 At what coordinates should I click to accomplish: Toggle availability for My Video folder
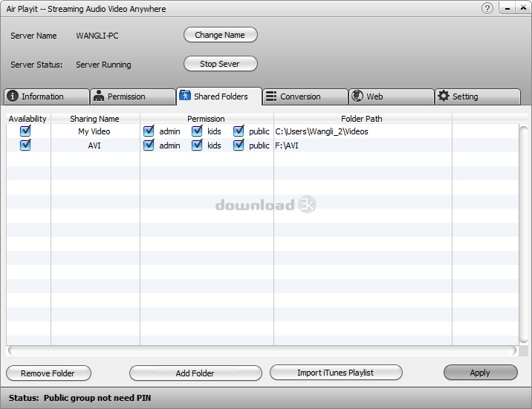click(25, 131)
